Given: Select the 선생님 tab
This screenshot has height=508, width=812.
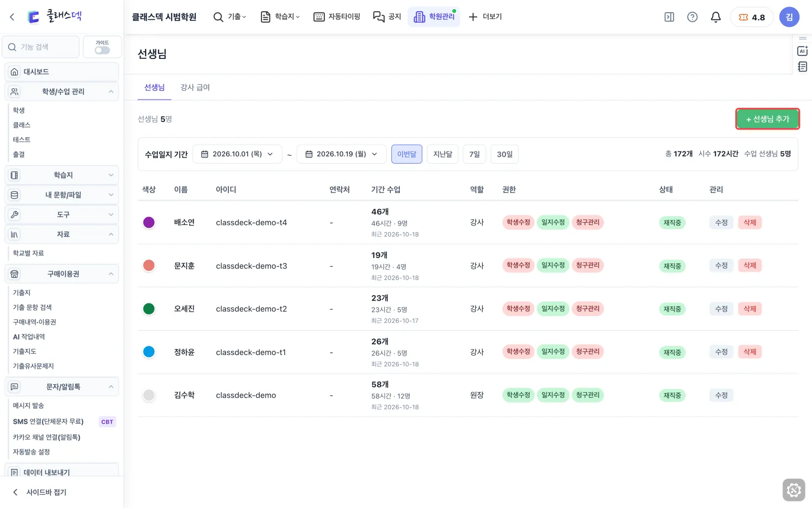Looking at the screenshot, I should [x=154, y=87].
